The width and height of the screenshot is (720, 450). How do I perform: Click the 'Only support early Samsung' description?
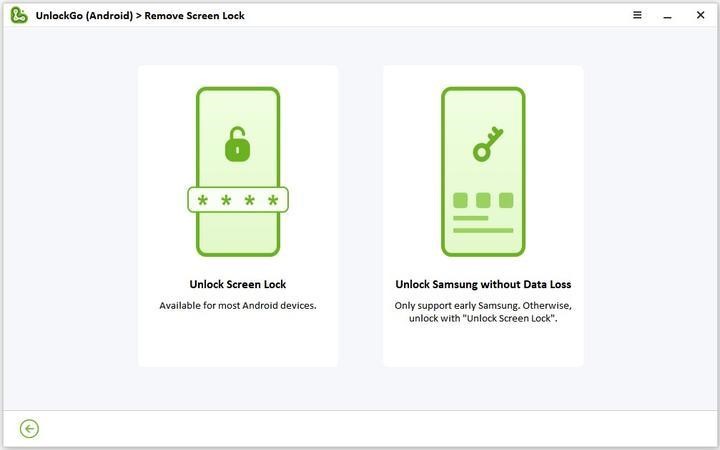click(x=483, y=312)
